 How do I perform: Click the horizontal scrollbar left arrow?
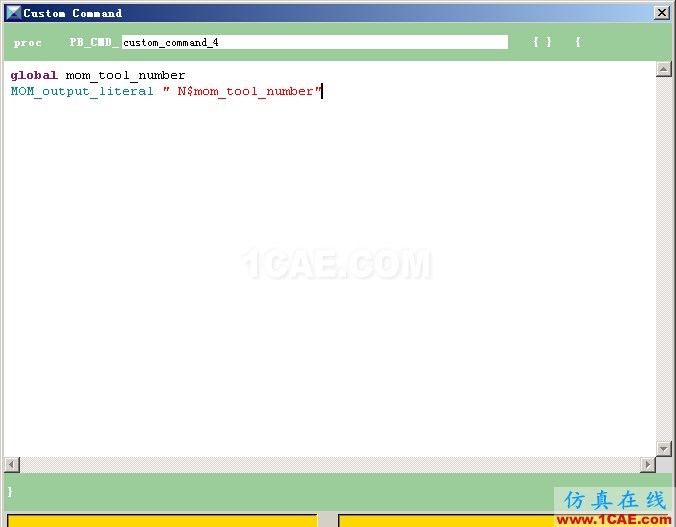[12, 465]
